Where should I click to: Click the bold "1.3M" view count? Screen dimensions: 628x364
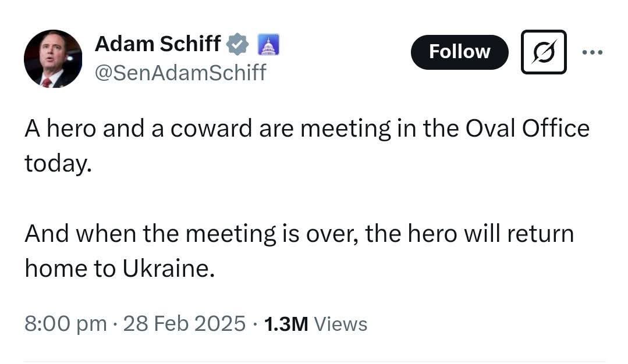[286, 324]
